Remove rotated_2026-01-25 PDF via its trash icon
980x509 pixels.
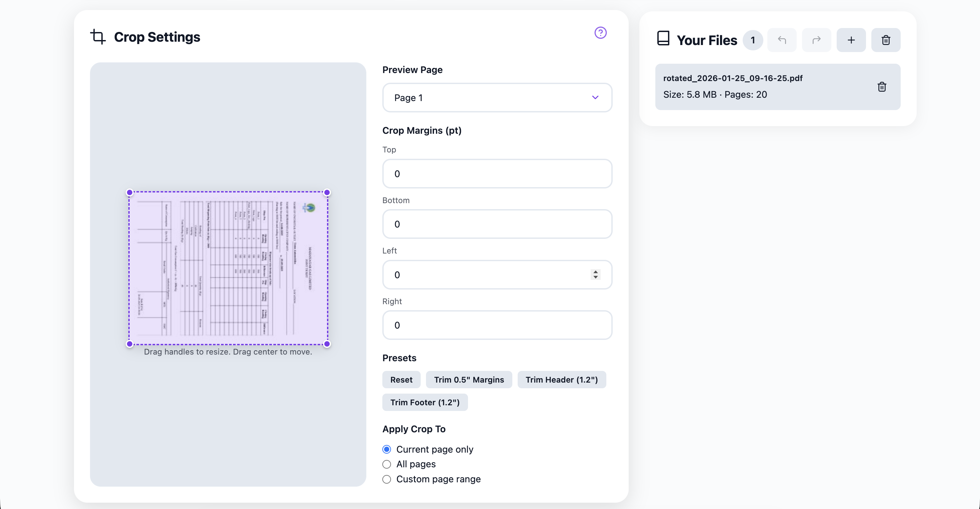point(882,87)
